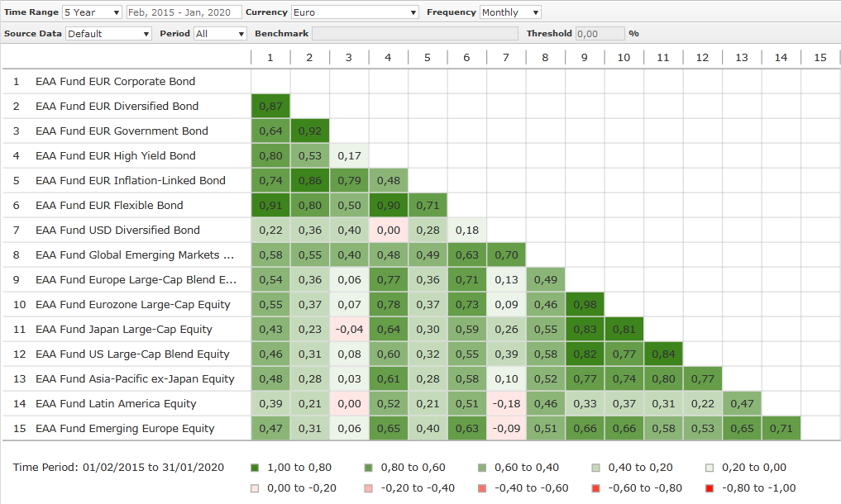Click the -0,04 correlation cell

349,330
